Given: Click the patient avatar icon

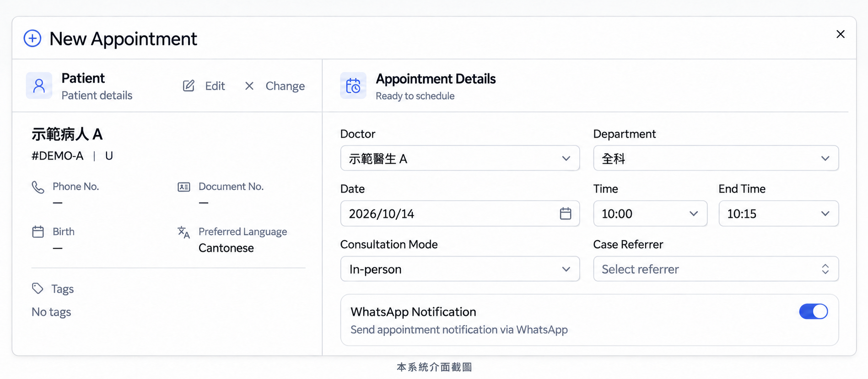Looking at the screenshot, I should coord(39,85).
